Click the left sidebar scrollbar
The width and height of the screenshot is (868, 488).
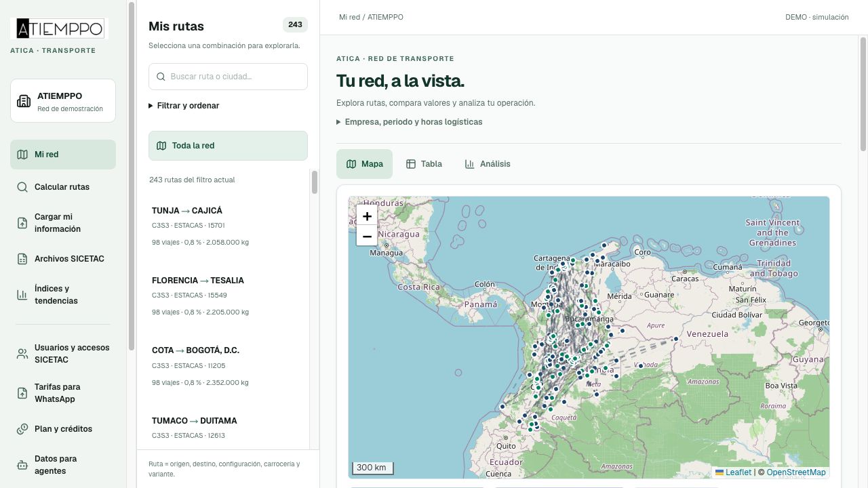click(x=132, y=176)
